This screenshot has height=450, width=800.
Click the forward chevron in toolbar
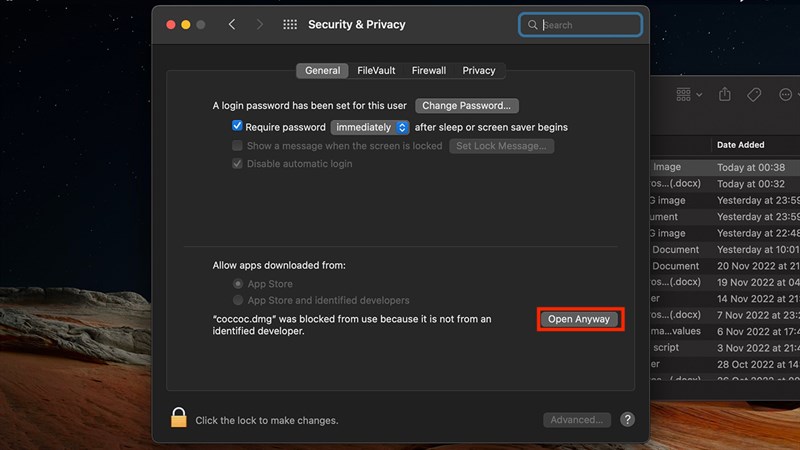(x=259, y=24)
